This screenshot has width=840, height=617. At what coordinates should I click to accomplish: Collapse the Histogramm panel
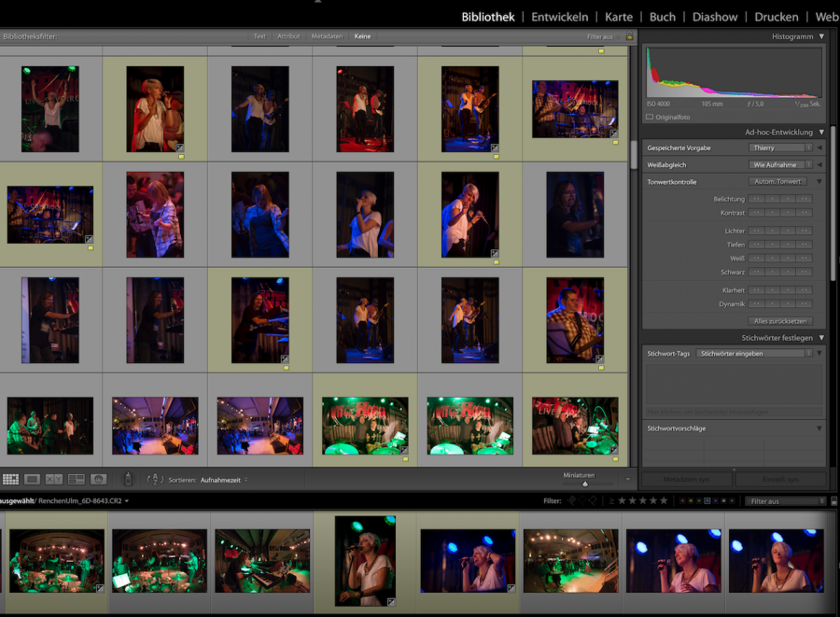click(821, 36)
